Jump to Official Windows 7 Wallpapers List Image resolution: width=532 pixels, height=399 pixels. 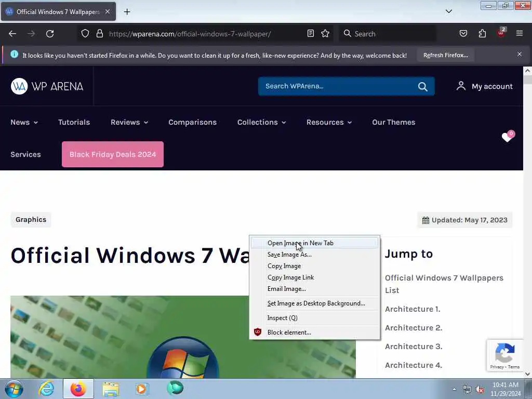coord(444,284)
